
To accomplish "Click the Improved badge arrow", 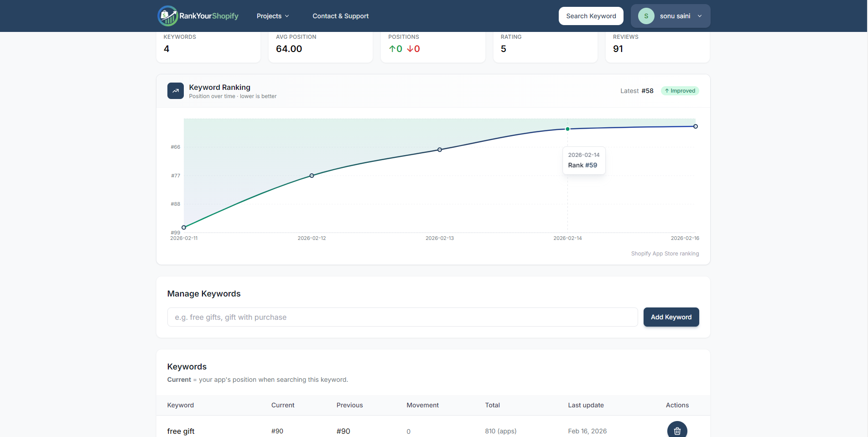I will [x=667, y=90].
